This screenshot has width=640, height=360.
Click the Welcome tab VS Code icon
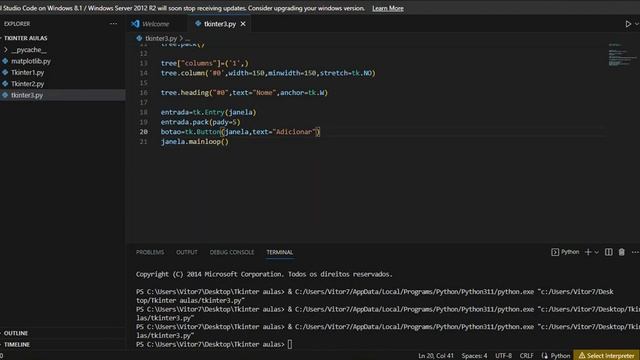coord(135,24)
